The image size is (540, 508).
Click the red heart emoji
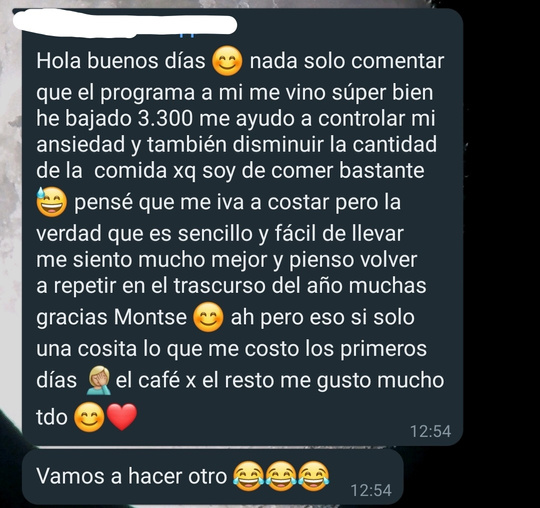[122, 417]
